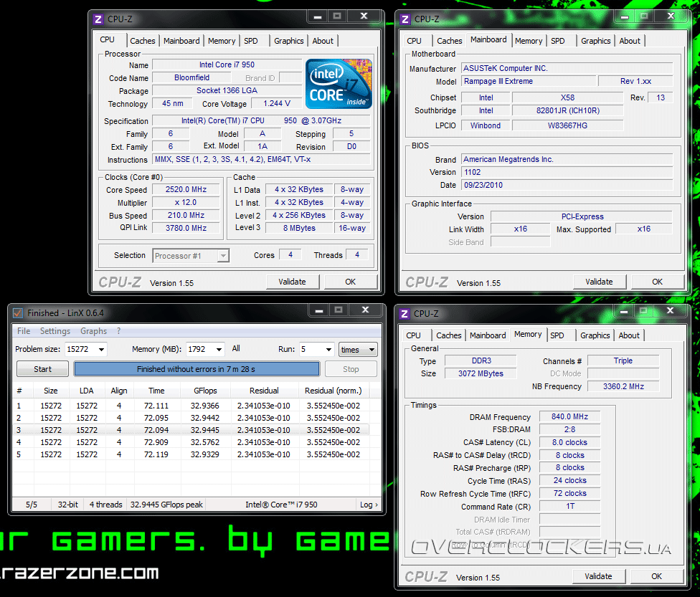Click Validate in the CPU tab window
The width and height of the screenshot is (700, 597).
[x=293, y=282]
